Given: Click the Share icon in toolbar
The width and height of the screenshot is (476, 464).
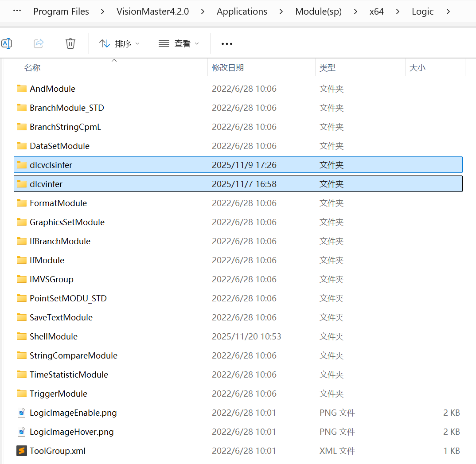Looking at the screenshot, I should (39, 43).
